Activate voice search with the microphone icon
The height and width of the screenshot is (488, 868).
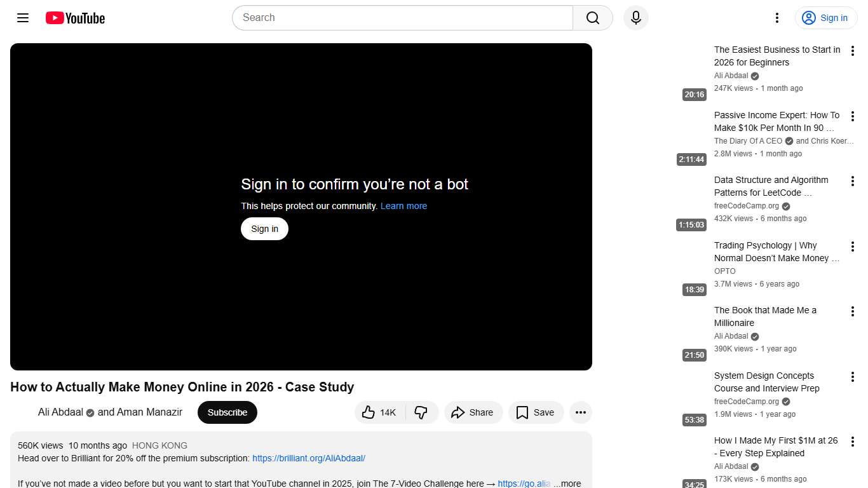635,18
